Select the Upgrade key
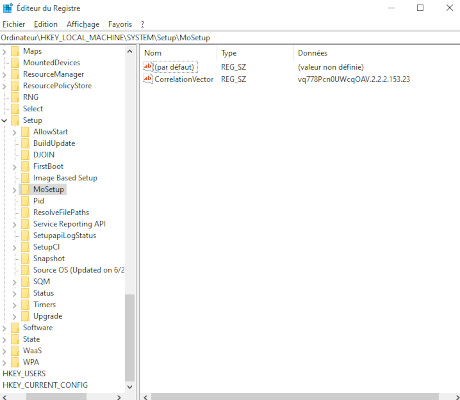The height and width of the screenshot is (400, 460). click(x=48, y=316)
